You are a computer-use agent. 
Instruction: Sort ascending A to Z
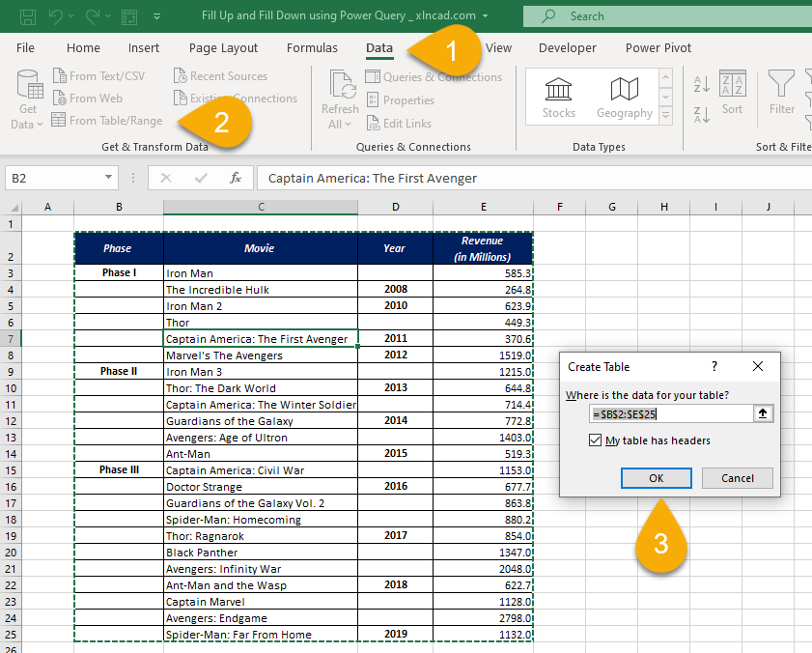click(702, 84)
